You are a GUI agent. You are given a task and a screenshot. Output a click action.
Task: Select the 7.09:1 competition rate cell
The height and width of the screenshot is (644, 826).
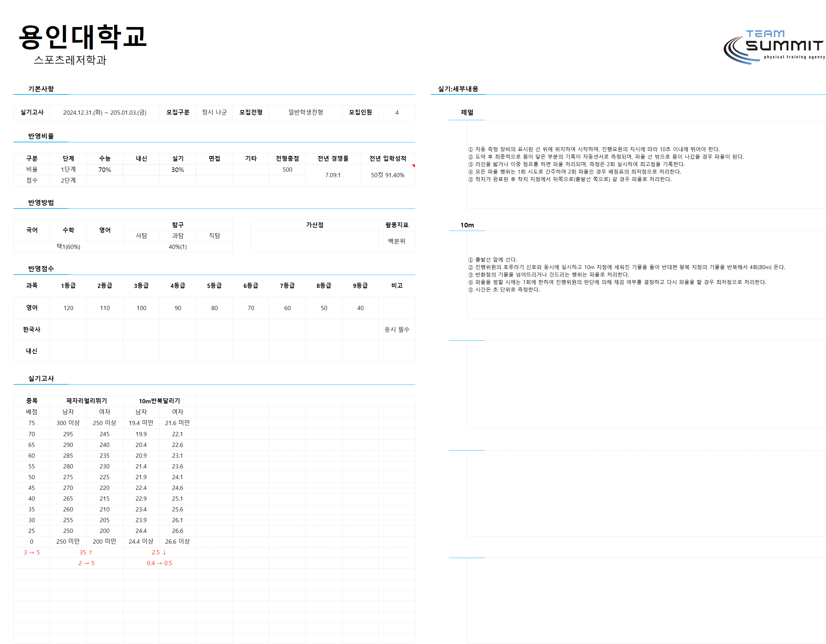tap(333, 175)
